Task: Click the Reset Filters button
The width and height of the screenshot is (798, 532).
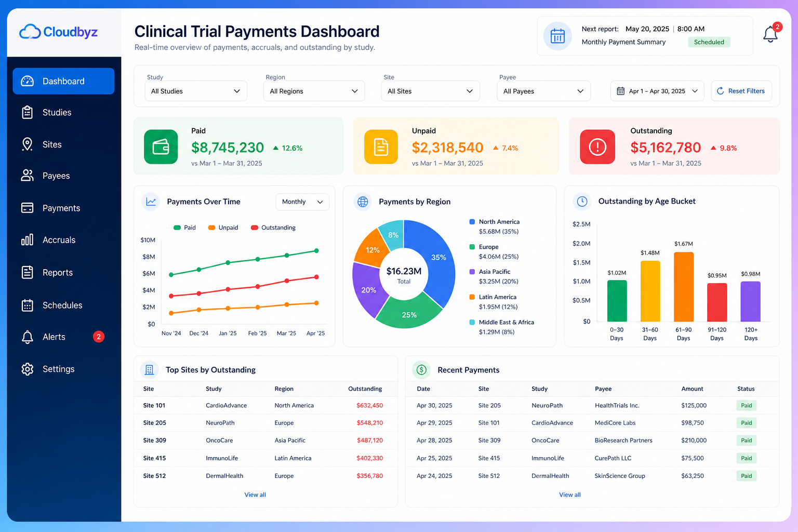Action: [x=741, y=91]
